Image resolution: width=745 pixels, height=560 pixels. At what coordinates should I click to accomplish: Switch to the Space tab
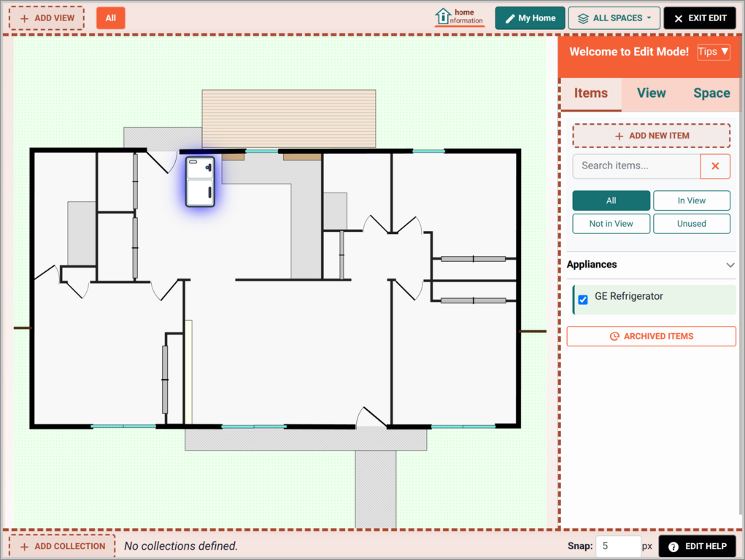pos(711,93)
